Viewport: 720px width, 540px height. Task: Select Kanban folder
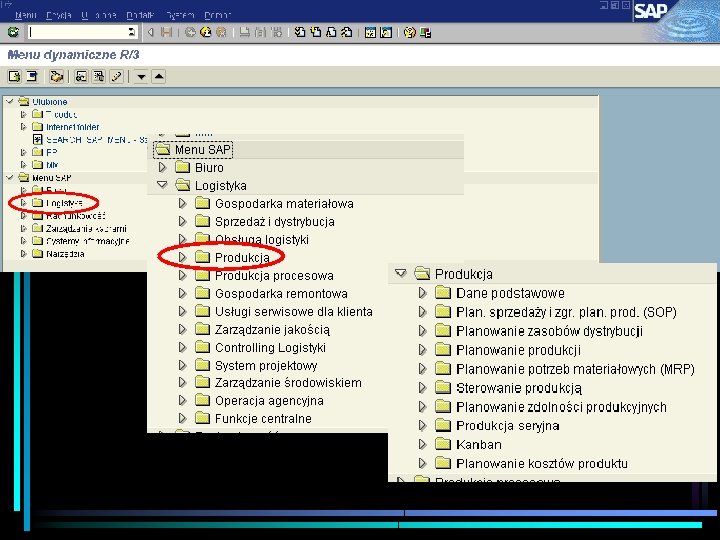[x=479, y=444]
